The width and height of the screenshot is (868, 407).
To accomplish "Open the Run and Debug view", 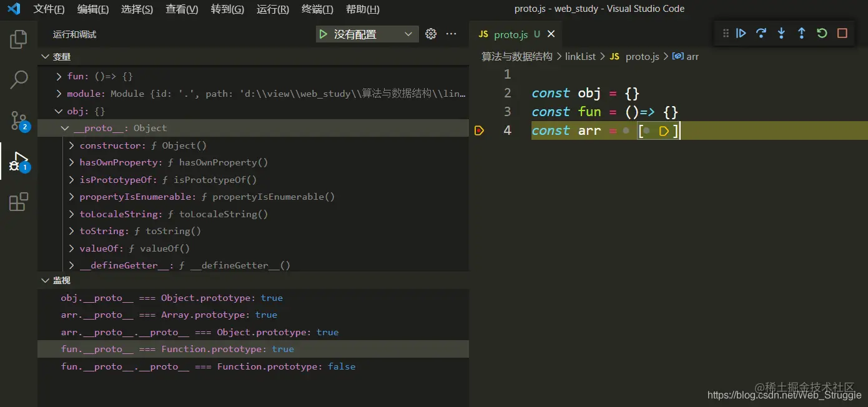I will (x=19, y=161).
